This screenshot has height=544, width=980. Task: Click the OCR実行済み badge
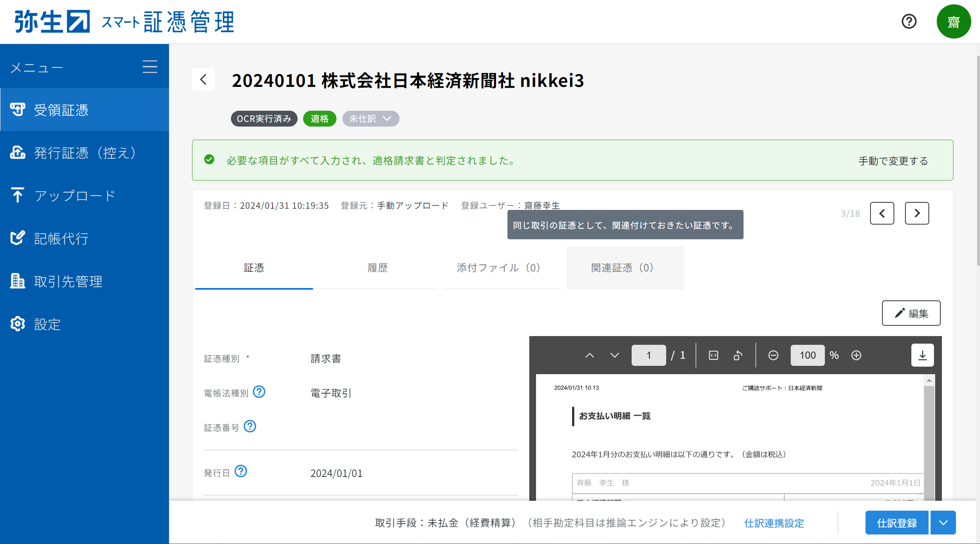click(x=264, y=119)
